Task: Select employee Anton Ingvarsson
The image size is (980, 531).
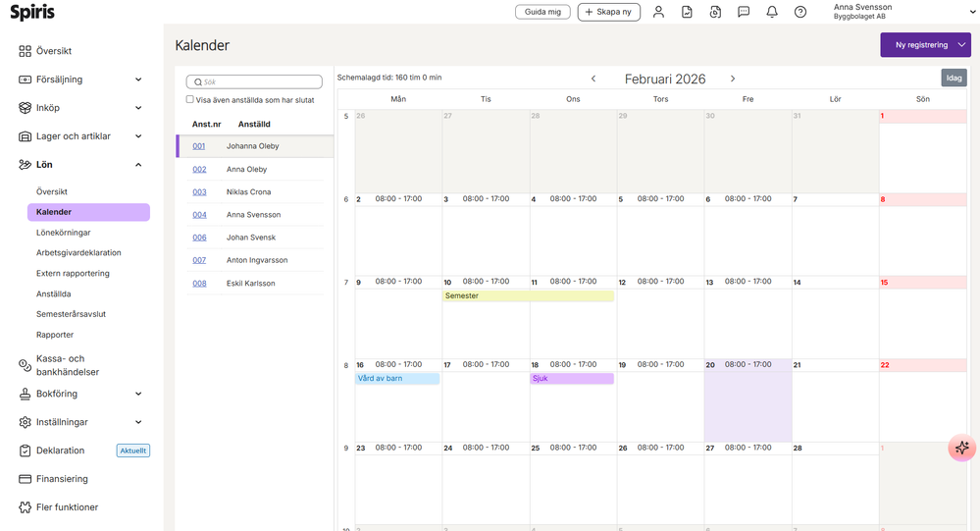Action: pyautogui.click(x=257, y=260)
